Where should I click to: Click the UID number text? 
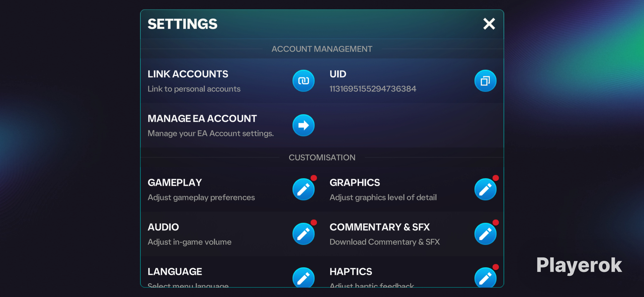click(373, 89)
